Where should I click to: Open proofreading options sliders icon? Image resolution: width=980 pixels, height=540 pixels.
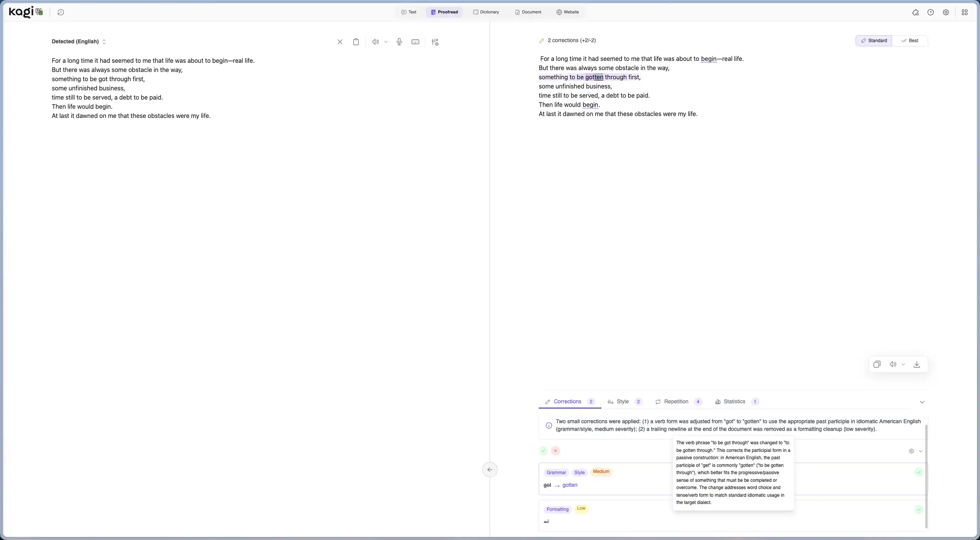(435, 42)
